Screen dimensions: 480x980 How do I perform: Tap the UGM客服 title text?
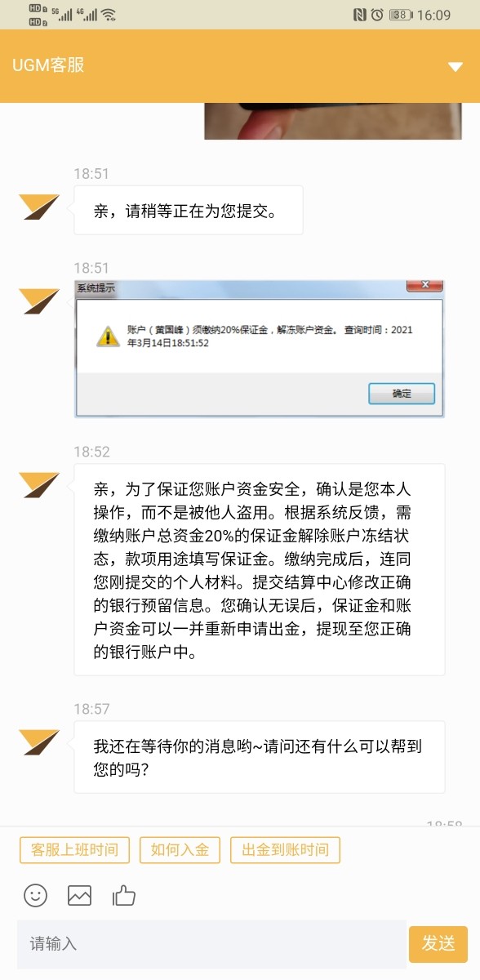[x=48, y=65]
